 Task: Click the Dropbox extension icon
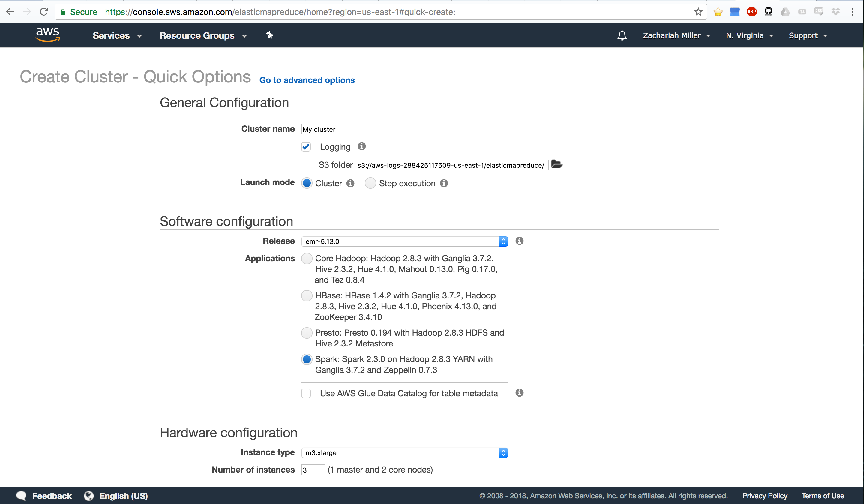pyautogui.click(x=835, y=12)
